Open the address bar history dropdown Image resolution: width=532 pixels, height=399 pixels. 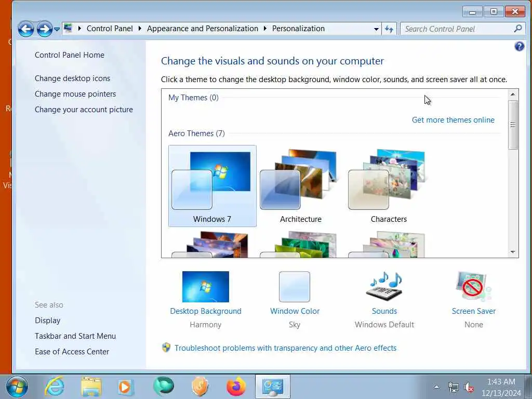click(x=376, y=29)
